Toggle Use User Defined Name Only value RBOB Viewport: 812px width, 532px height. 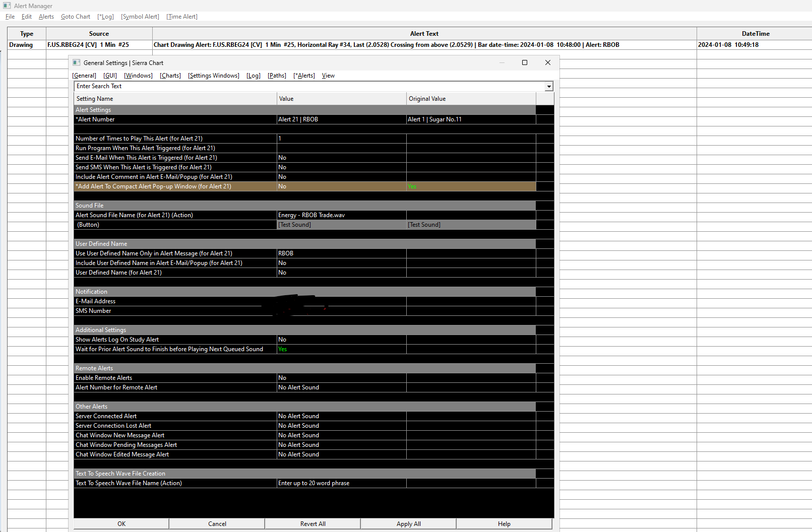tap(341, 253)
